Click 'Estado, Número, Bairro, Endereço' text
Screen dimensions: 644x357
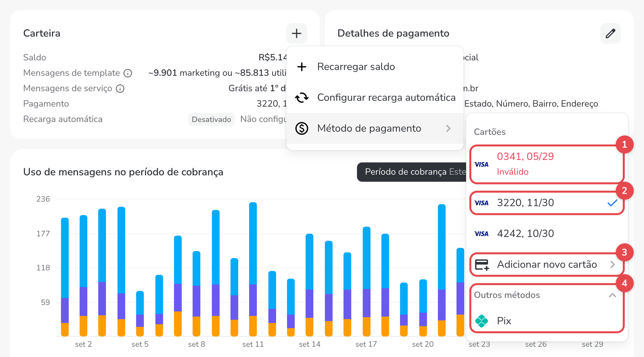tap(531, 104)
